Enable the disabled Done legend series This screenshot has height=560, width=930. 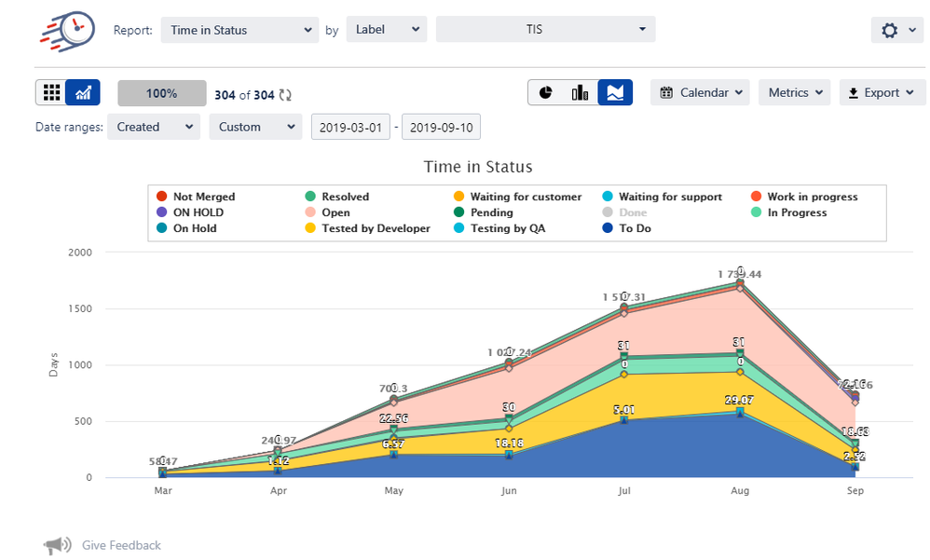624,212
